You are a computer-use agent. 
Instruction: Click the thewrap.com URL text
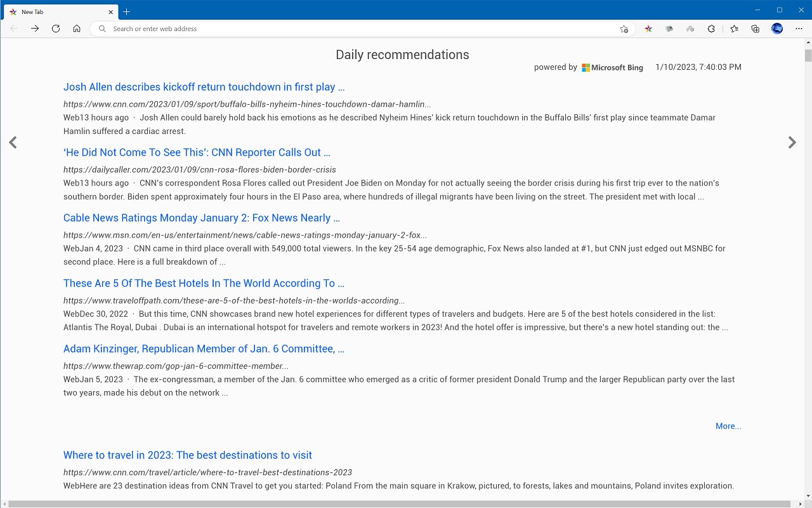coord(176,366)
